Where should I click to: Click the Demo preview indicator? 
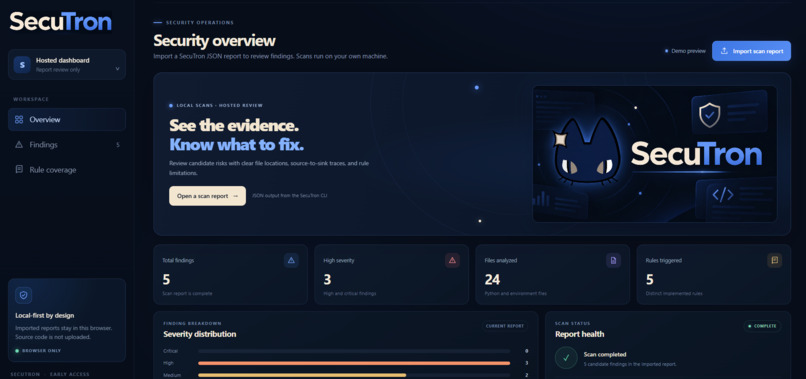point(685,51)
